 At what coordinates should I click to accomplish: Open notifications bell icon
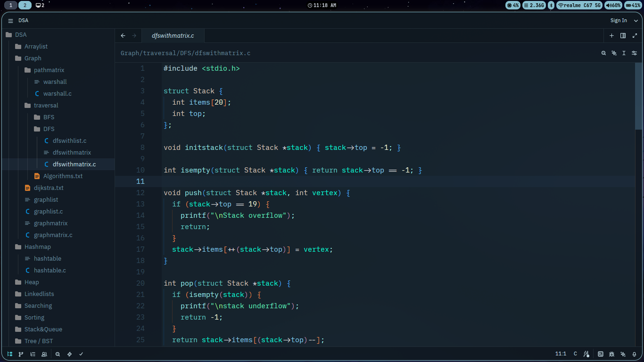coord(635,354)
